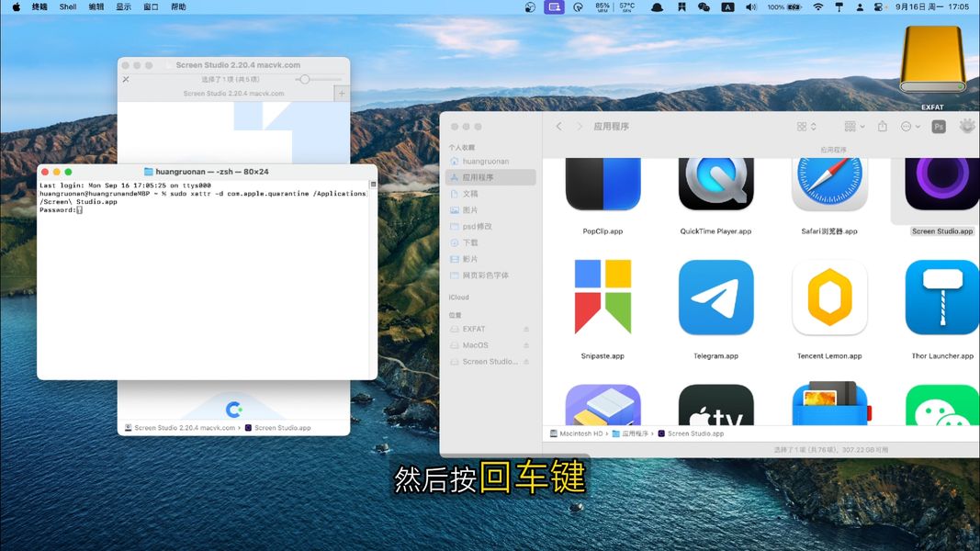Screen dimensions: 980x551
Task: Click the memory and temperature stats in the menu bar
Action: click(x=615, y=6)
